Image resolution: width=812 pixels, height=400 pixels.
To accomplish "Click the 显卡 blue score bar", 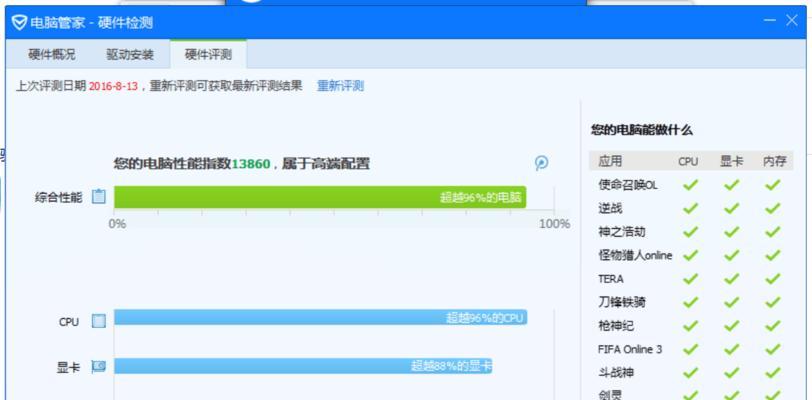I will click(303, 366).
